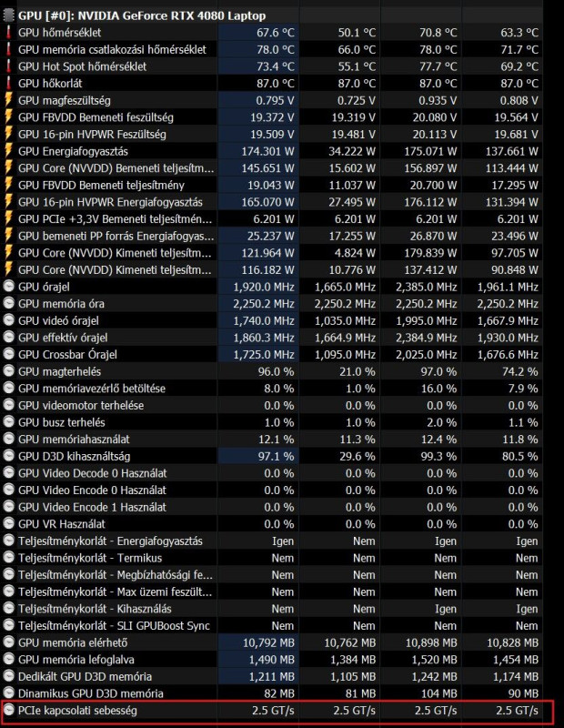Click round icon beside GPU busz terhelés

pos(8,421)
